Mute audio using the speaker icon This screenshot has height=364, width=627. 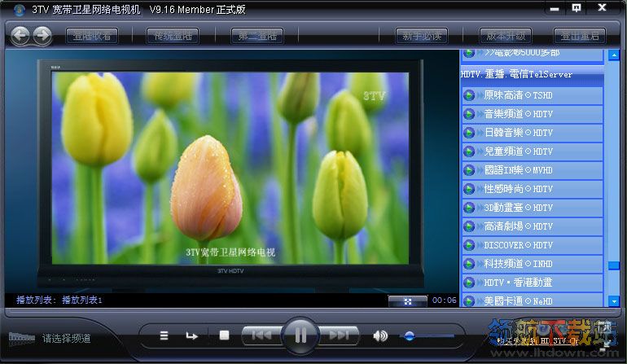[380, 335]
